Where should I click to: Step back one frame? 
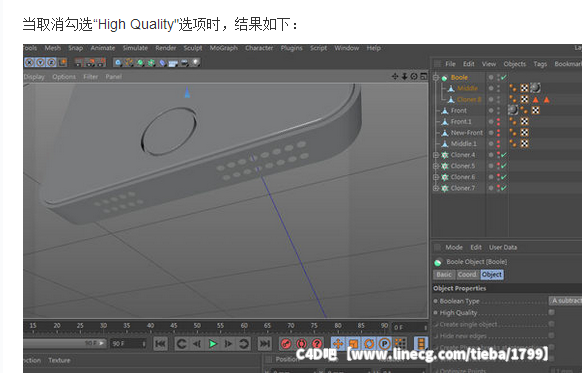[197, 344]
